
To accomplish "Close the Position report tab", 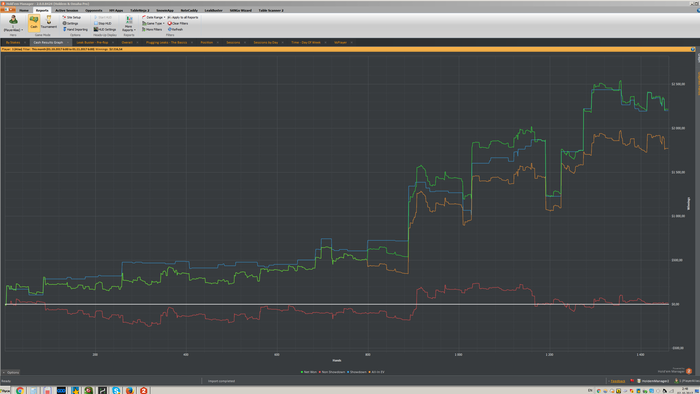I will (217, 42).
